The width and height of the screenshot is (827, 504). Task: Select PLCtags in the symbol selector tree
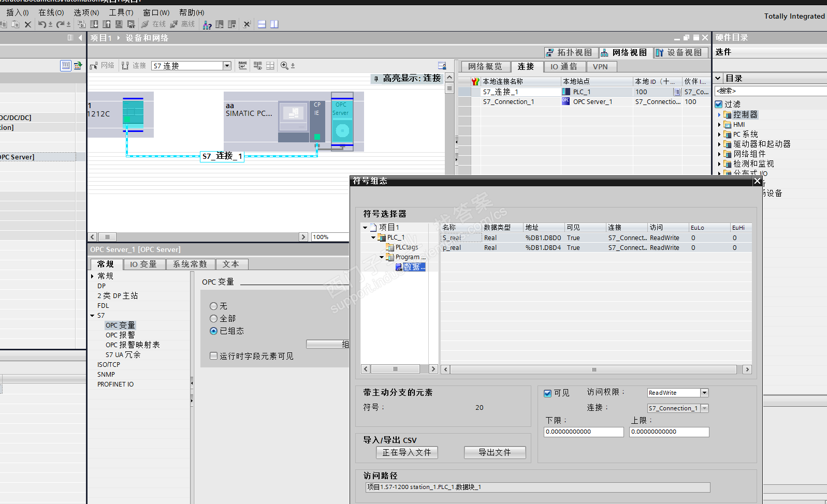click(x=407, y=247)
